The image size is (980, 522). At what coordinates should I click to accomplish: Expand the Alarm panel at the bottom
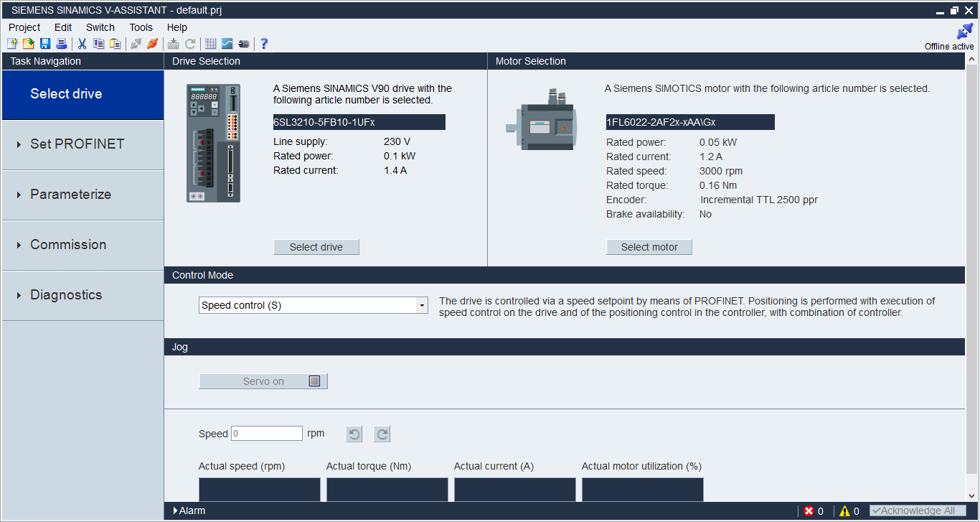click(x=189, y=511)
